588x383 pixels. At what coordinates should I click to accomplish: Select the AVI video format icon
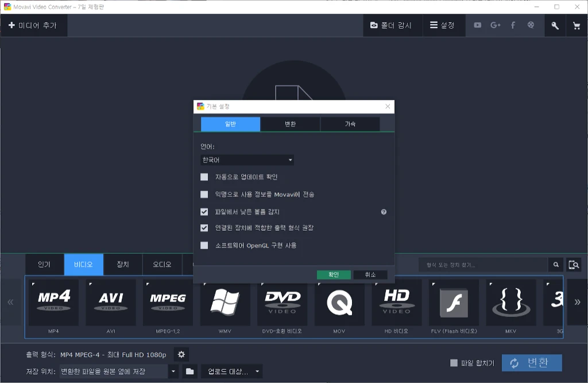[x=111, y=303]
